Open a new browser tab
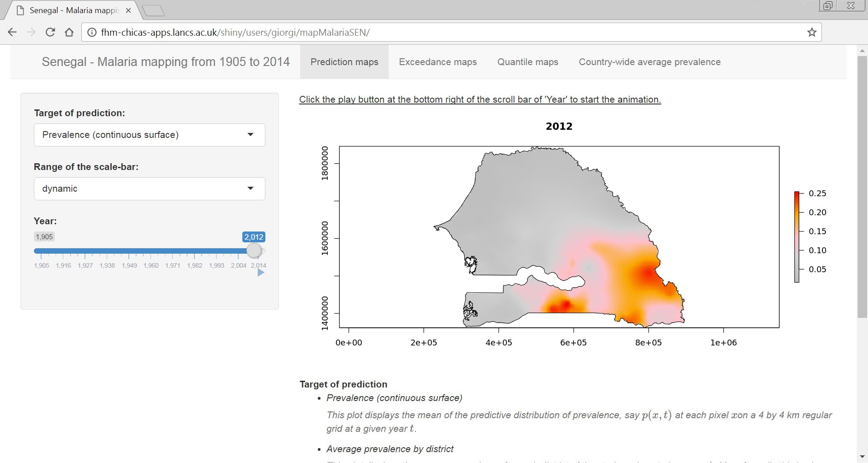This screenshot has width=868, height=463. [x=153, y=10]
